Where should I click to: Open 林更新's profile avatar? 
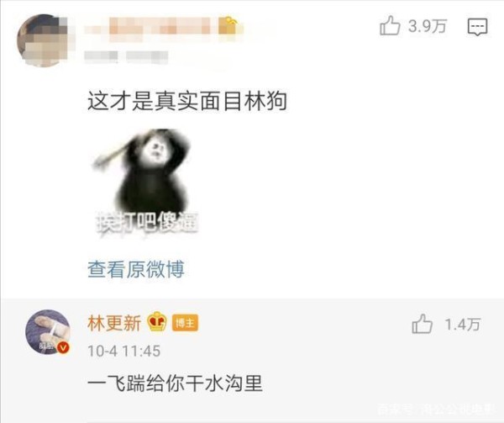click(48, 332)
